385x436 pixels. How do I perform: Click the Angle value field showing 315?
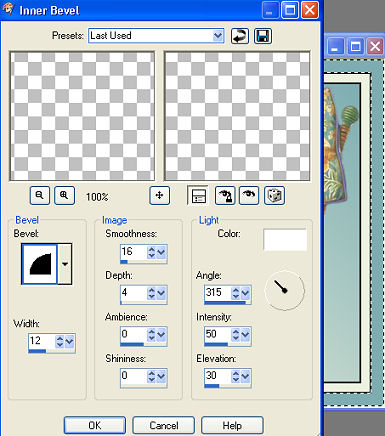click(218, 293)
